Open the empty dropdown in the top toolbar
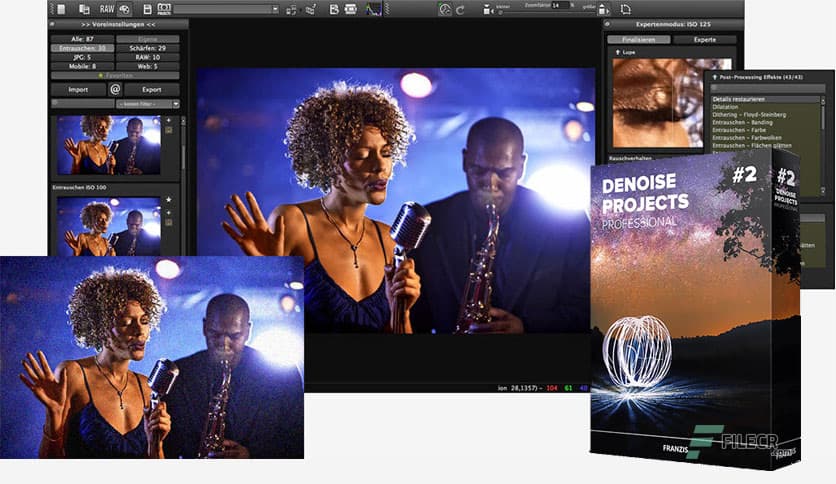Screen dimensions: 836x484 click(x=226, y=9)
